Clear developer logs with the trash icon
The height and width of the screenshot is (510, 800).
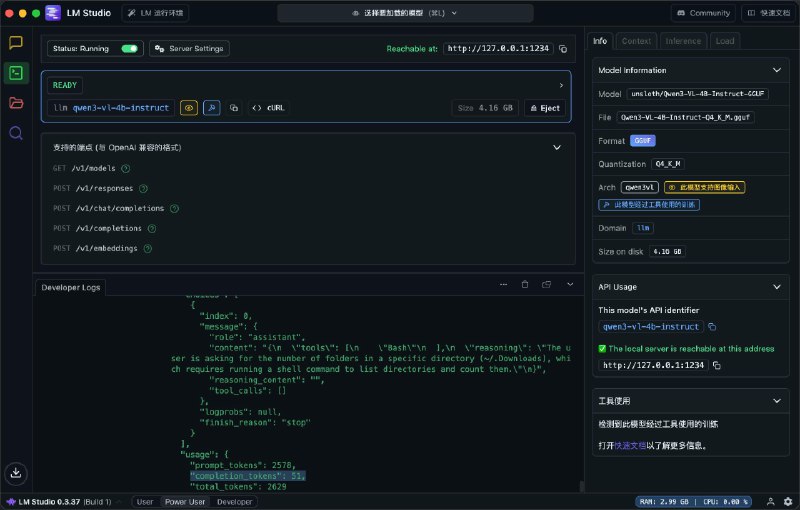[x=523, y=286]
